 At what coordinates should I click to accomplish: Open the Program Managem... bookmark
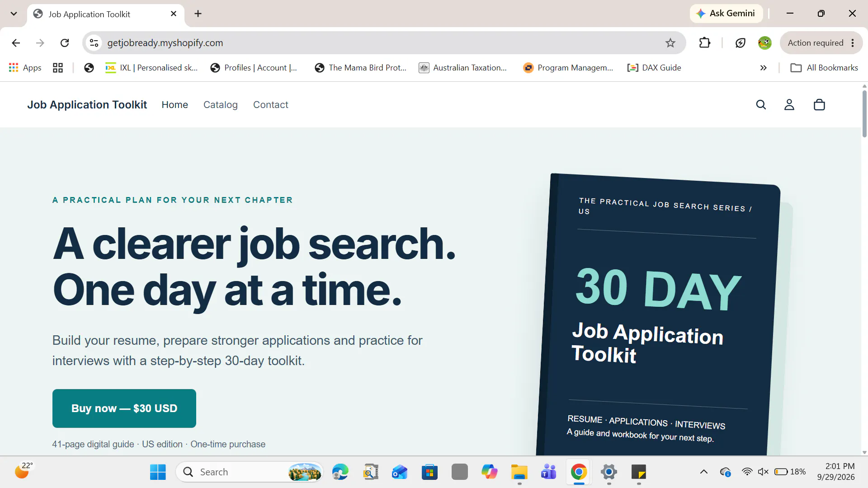[x=568, y=68]
